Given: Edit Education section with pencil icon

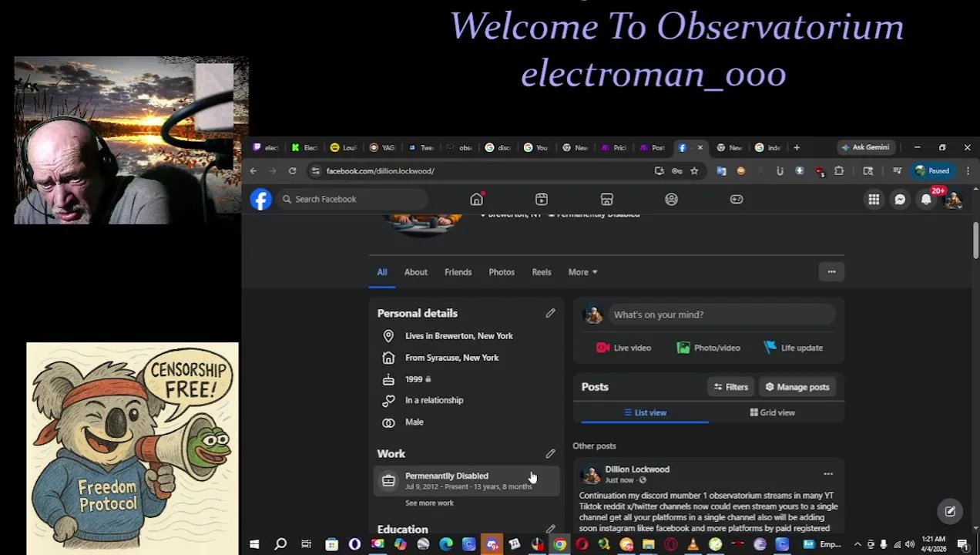Looking at the screenshot, I should [550, 529].
